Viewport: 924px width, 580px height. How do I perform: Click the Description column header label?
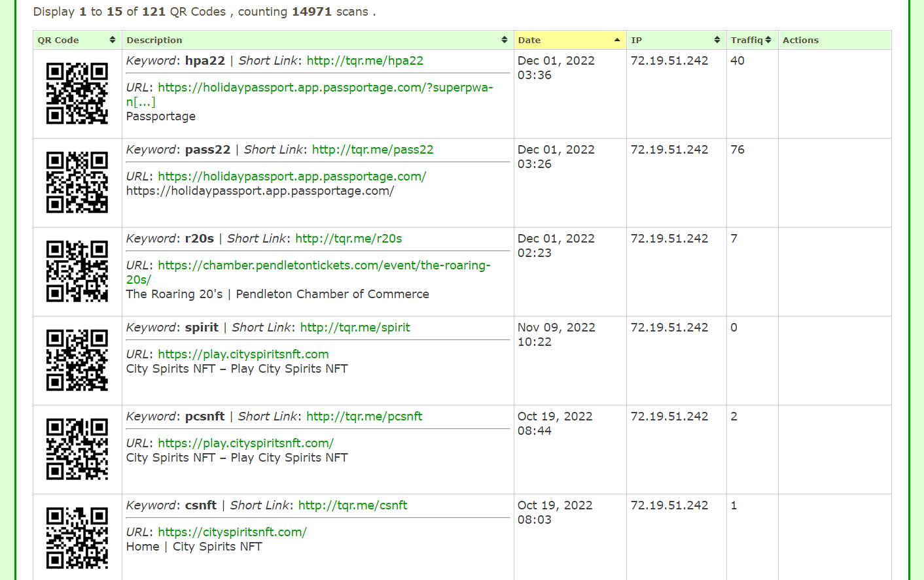point(154,40)
